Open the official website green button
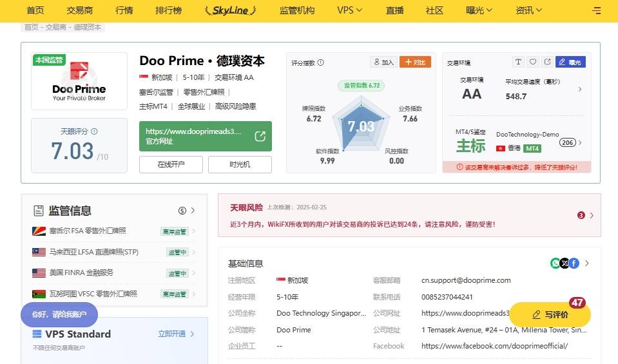The width and height of the screenshot is (618, 364). [x=206, y=137]
